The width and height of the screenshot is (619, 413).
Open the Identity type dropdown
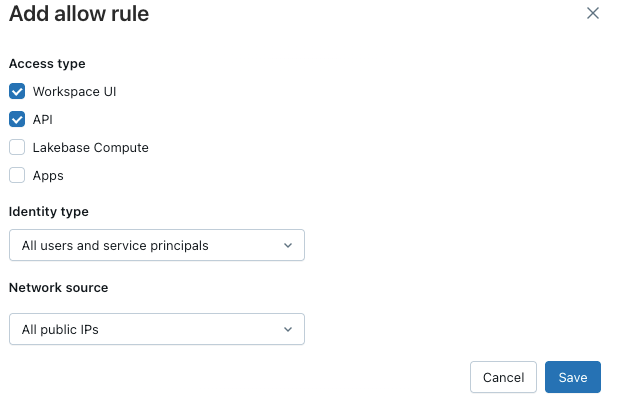point(156,245)
